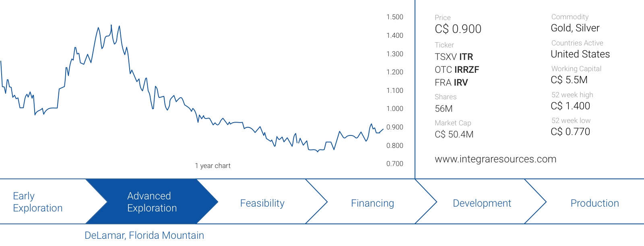Image resolution: width=644 pixels, height=246 pixels.
Task: Click the Market Cap C$ 50.4M value
Action: [x=454, y=134]
